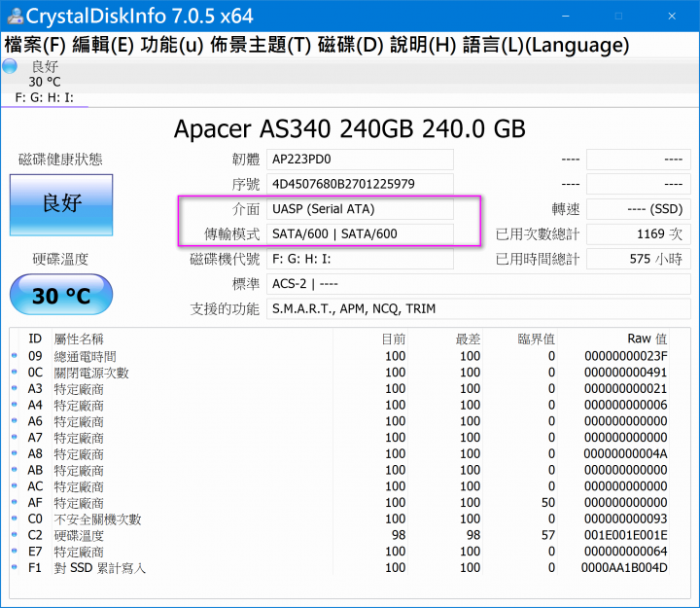This screenshot has width=700, height=608.
Task: Click the status dot icon of row A7
Action: tap(15, 437)
